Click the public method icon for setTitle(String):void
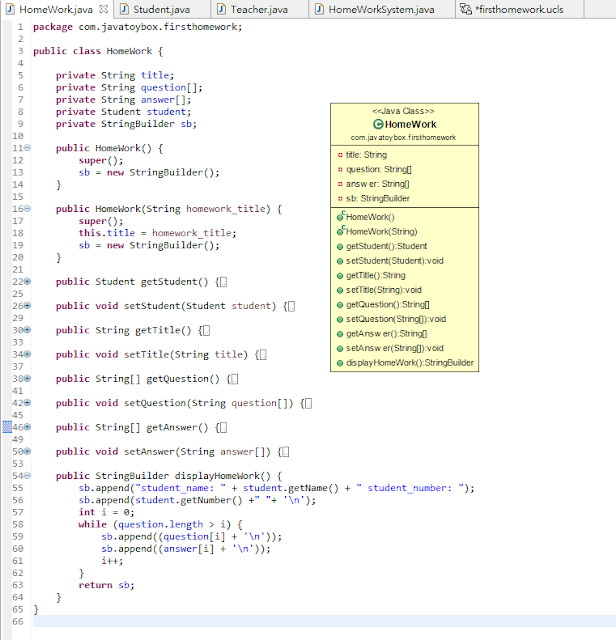 [x=340, y=290]
